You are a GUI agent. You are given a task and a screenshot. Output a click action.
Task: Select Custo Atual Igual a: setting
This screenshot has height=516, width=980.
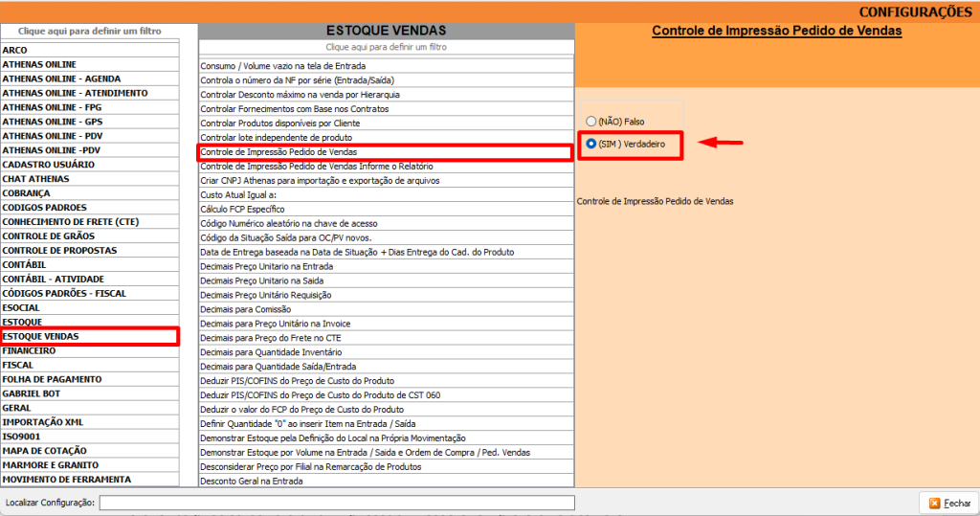pos(387,195)
